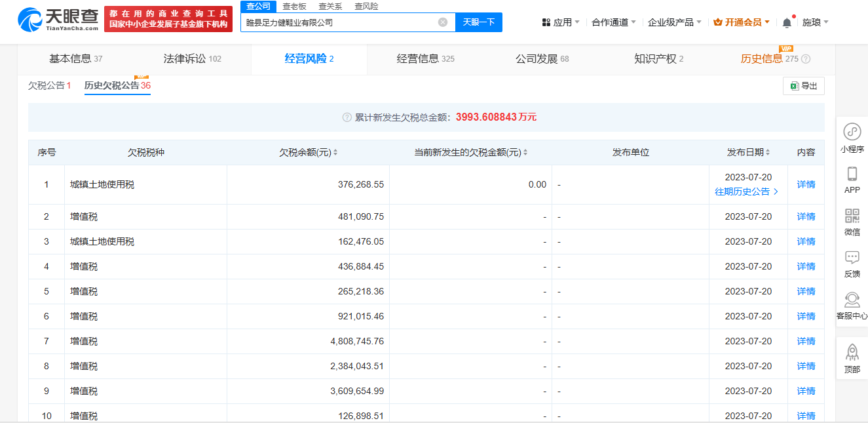
Task: Open 详情 for row 4
Action: [806, 266]
